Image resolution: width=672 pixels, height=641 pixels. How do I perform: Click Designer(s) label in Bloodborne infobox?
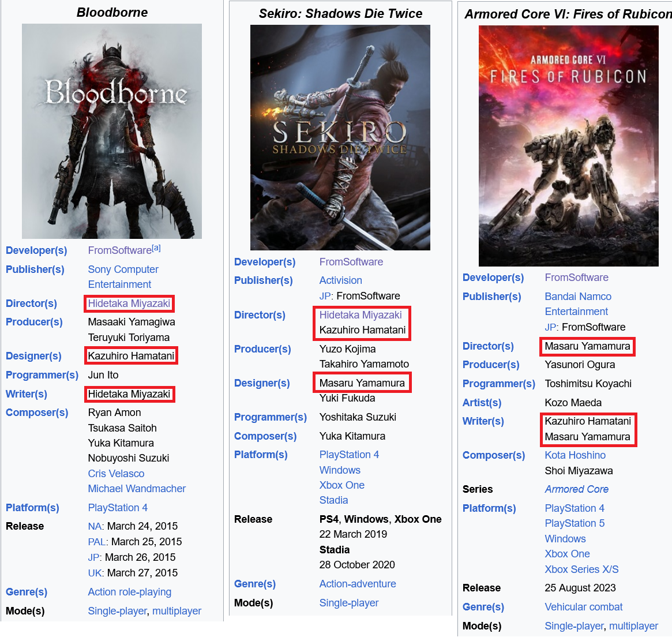(x=33, y=357)
